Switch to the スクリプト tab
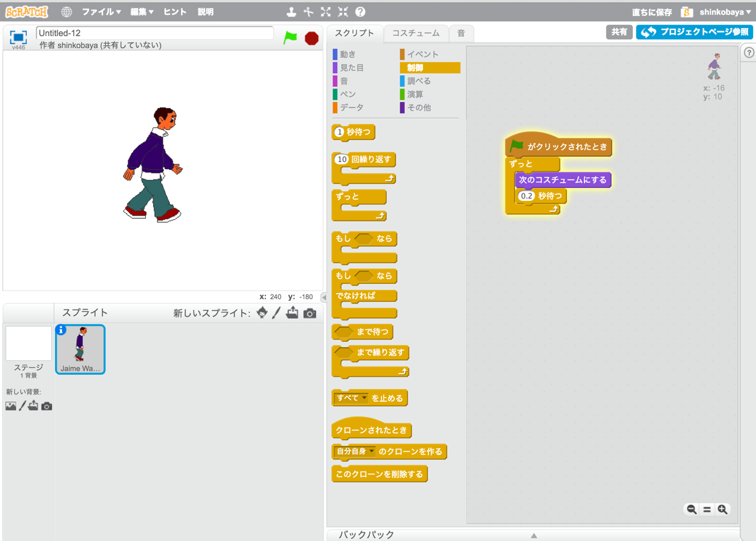 tap(355, 33)
